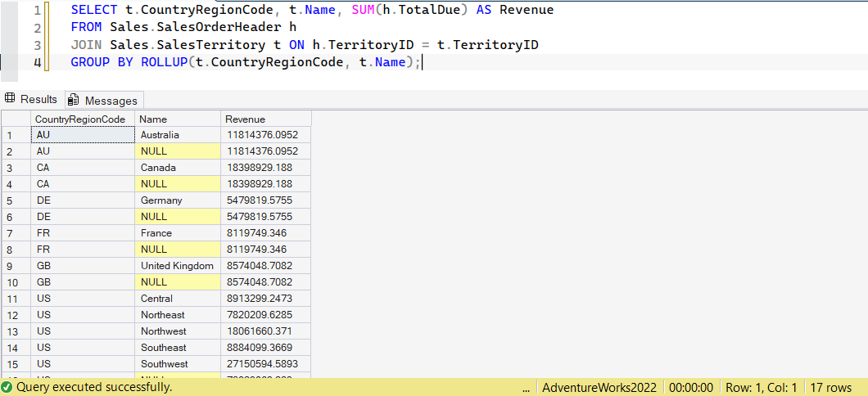Click the JOIN keyword on line 3
868x396 pixels.
click(x=86, y=45)
